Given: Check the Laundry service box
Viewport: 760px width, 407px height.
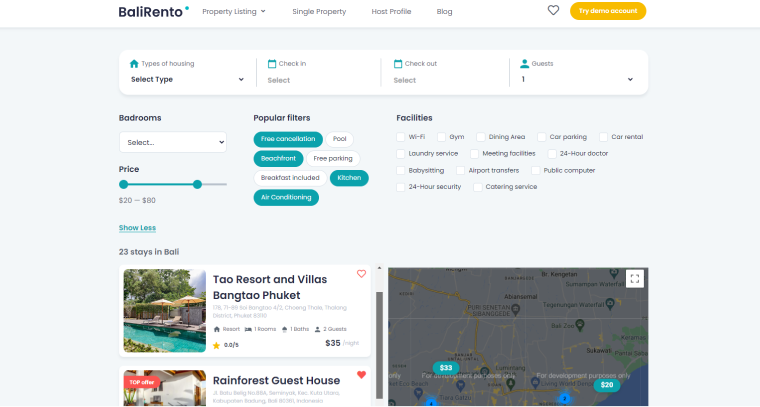Looking at the screenshot, I should [x=400, y=154].
